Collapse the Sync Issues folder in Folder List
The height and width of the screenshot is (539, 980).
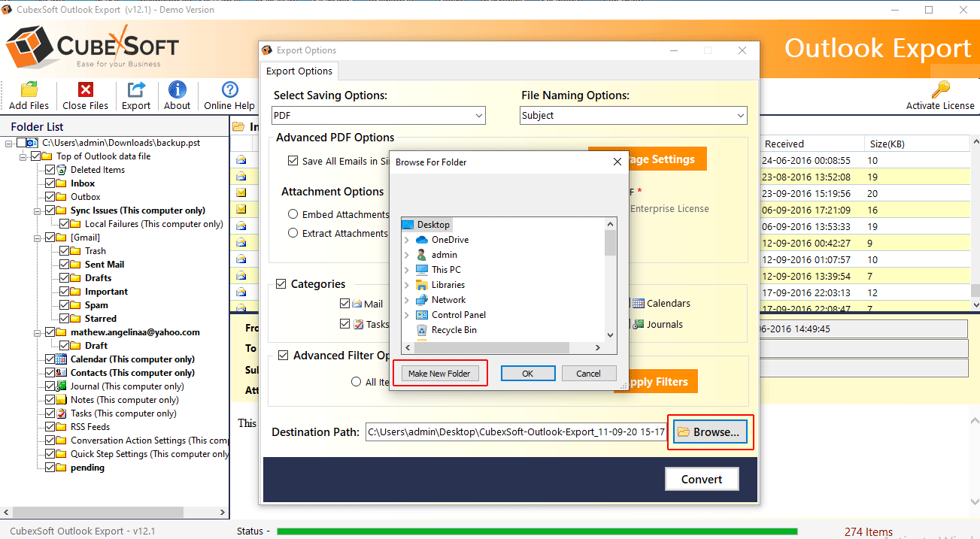36,210
